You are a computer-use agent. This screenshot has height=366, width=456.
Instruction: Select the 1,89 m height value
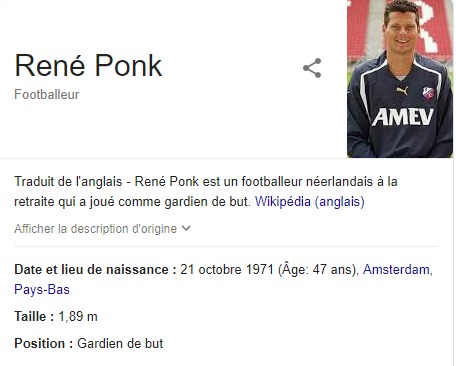pos(78,316)
